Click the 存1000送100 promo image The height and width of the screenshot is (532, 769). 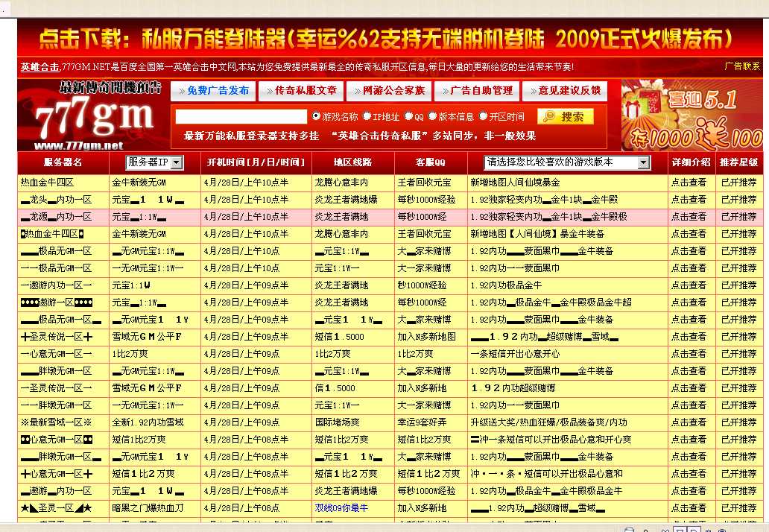pos(700,138)
